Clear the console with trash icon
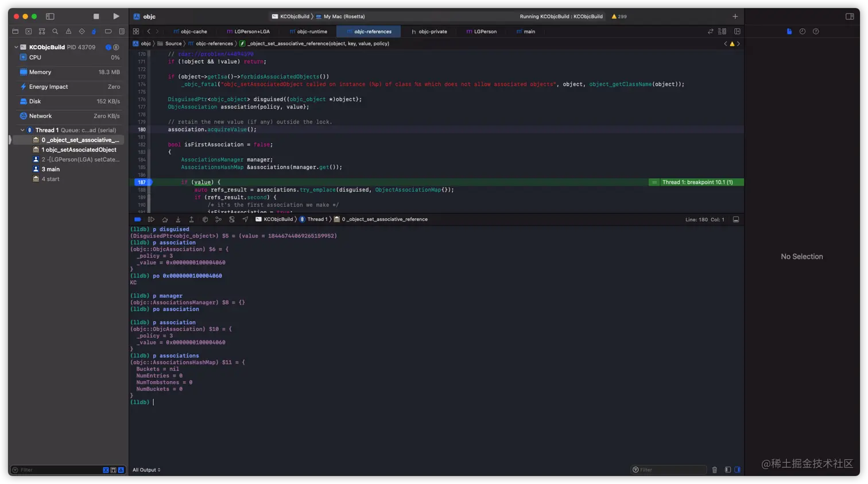The width and height of the screenshot is (868, 484). 715,470
